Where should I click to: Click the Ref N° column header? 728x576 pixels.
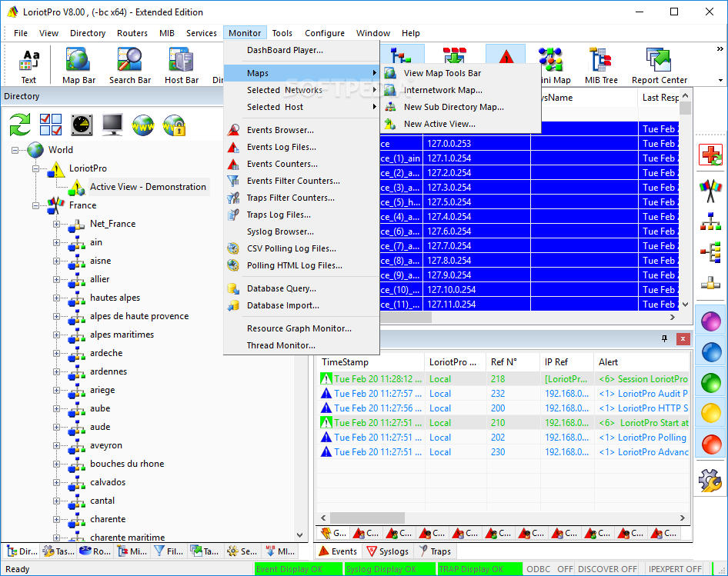tap(513, 362)
